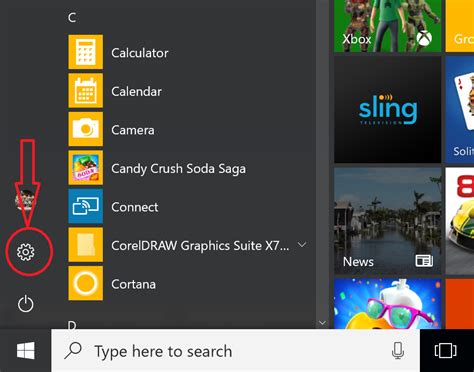Viewport: 474px width, 372px height.
Task: Click the Calendar label
Action: tap(136, 91)
